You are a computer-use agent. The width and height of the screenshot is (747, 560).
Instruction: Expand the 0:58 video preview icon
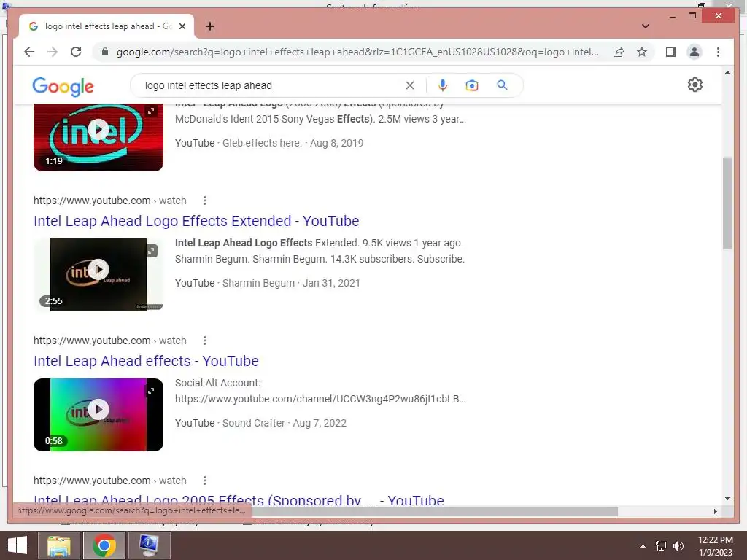coord(151,391)
